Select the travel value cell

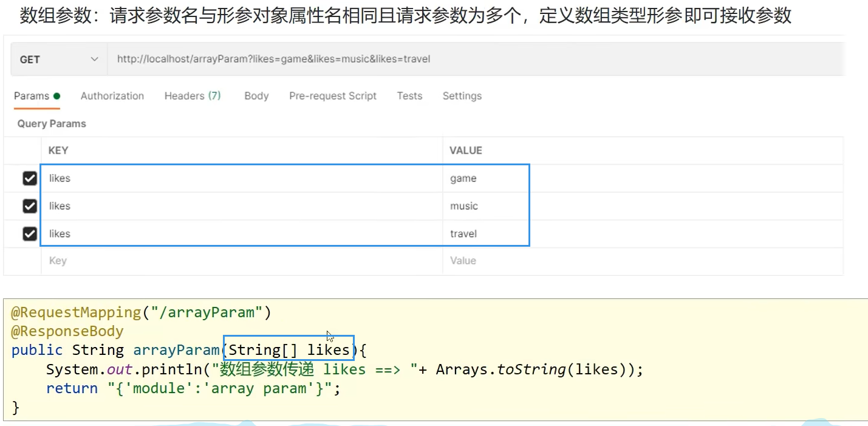point(463,234)
